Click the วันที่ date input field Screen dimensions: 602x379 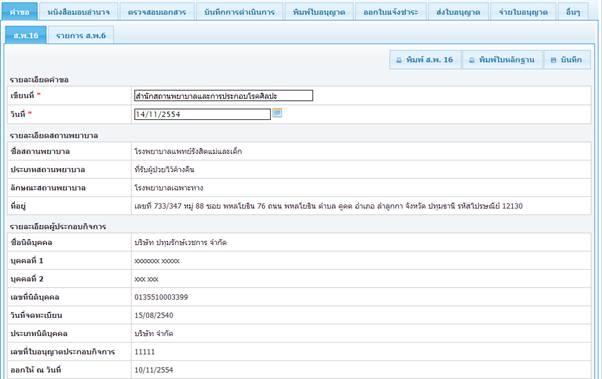pos(202,114)
